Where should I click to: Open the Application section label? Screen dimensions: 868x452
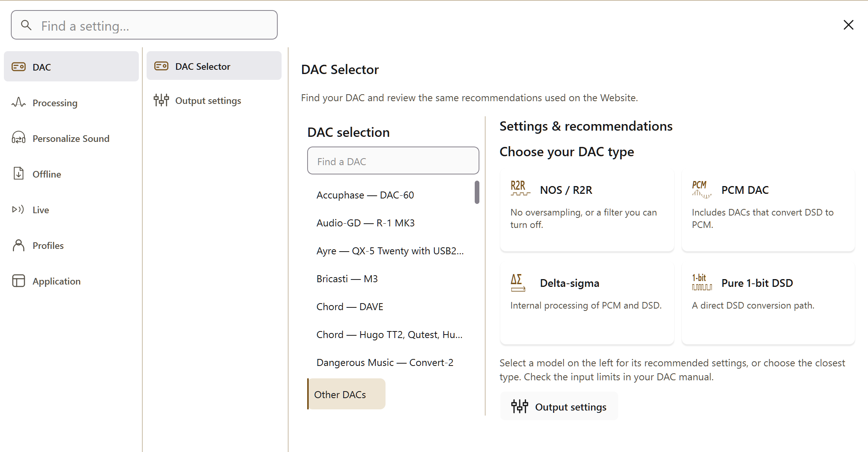pos(57,281)
